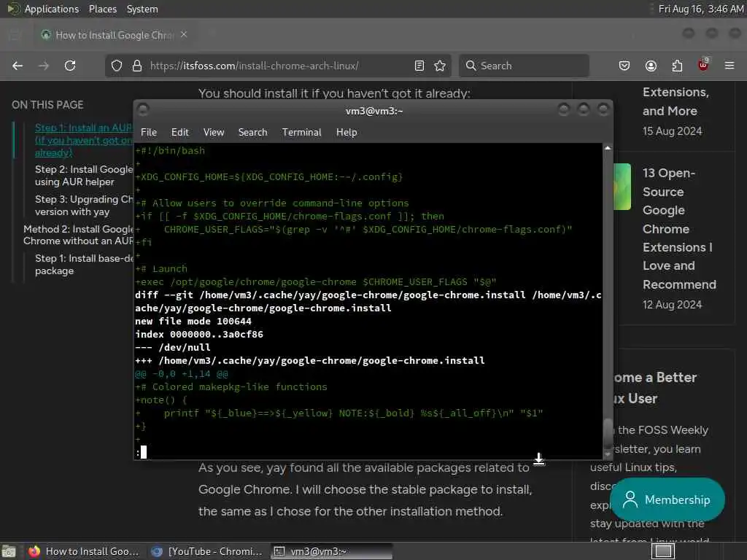This screenshot has width=747, height=560.
Task: Click the date and time clock
Action: click(701, 9)
